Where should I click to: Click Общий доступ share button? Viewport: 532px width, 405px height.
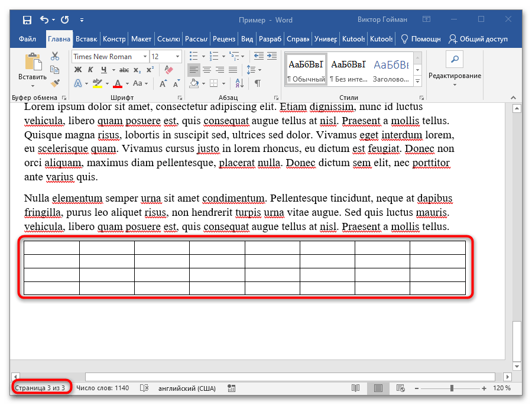tap(478, 39)
